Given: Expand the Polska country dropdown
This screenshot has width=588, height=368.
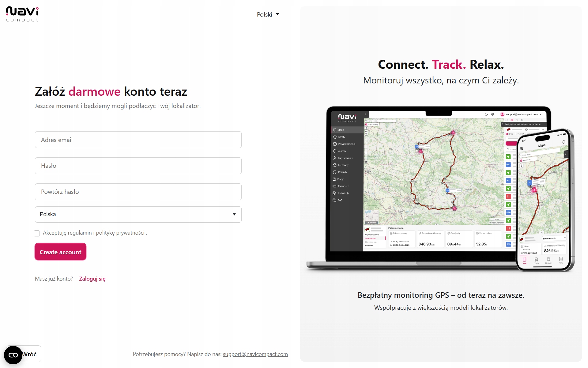Looking at the screenshot, I should coord(138,214).
